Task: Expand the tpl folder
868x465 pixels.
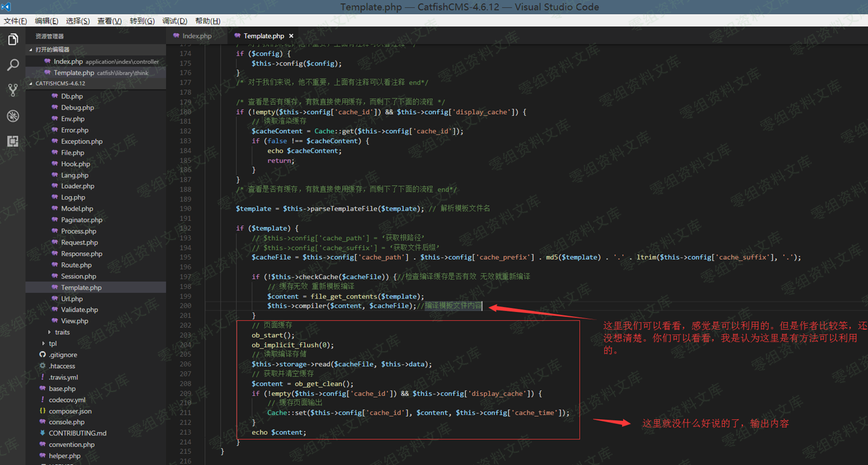Action: (x=43, y=344)
